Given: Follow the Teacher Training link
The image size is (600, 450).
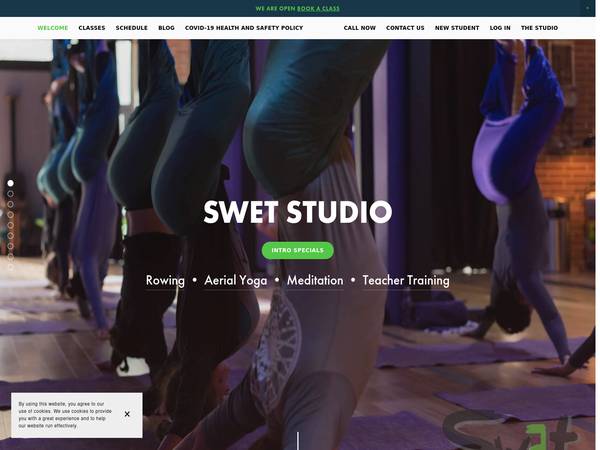Looking at the screenshot, I should point(406,280).
